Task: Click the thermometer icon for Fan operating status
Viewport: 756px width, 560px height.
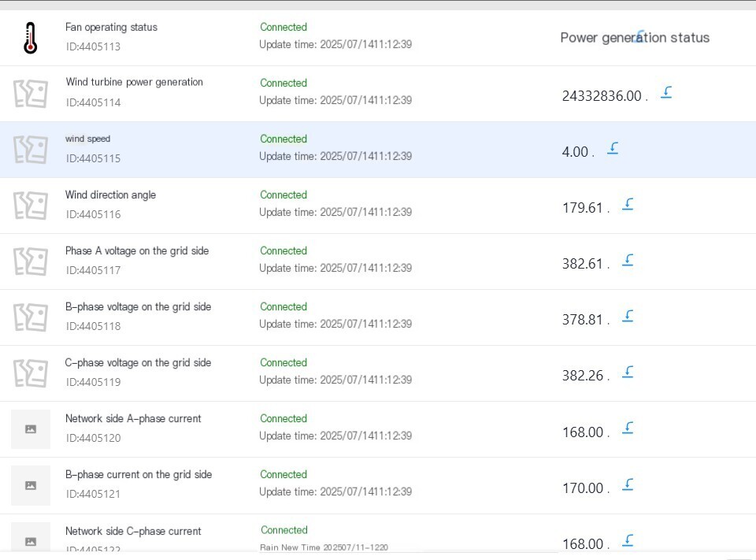Action: [31, 38]
